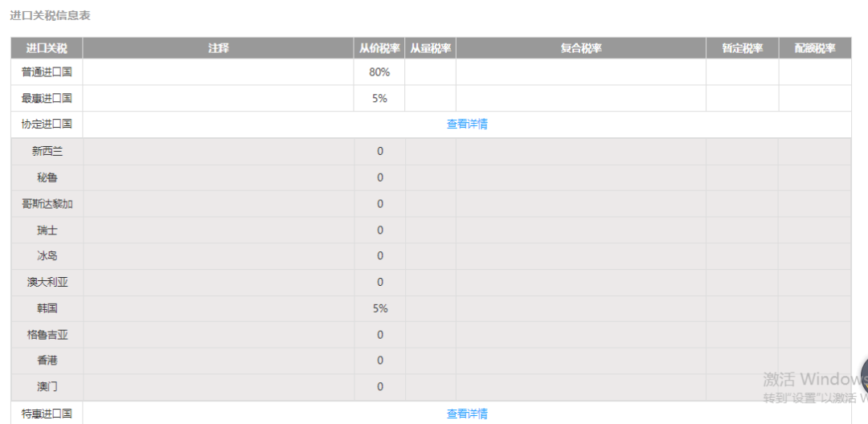Click the 0 rate in 澳大利亚 row
Screen dimensions: 868x424
[379, 283]
